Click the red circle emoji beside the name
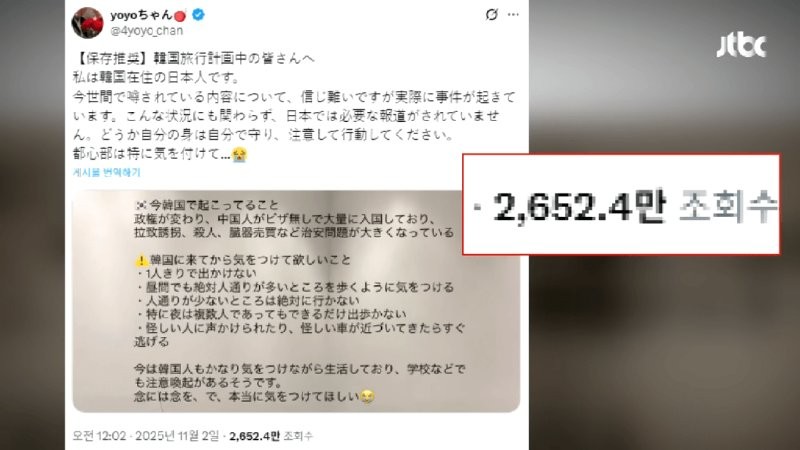 180,16
